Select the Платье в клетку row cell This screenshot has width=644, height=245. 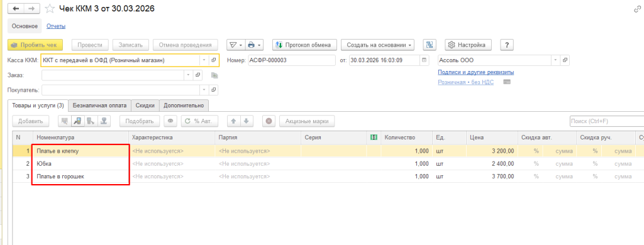[x=80, y=151]
